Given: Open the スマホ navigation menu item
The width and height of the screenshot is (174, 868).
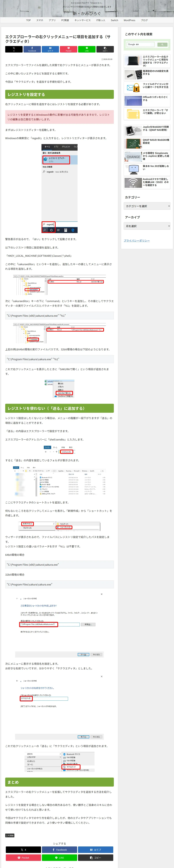Looking at the screenshot, I should pyautogui.click(x=40, y=20).
